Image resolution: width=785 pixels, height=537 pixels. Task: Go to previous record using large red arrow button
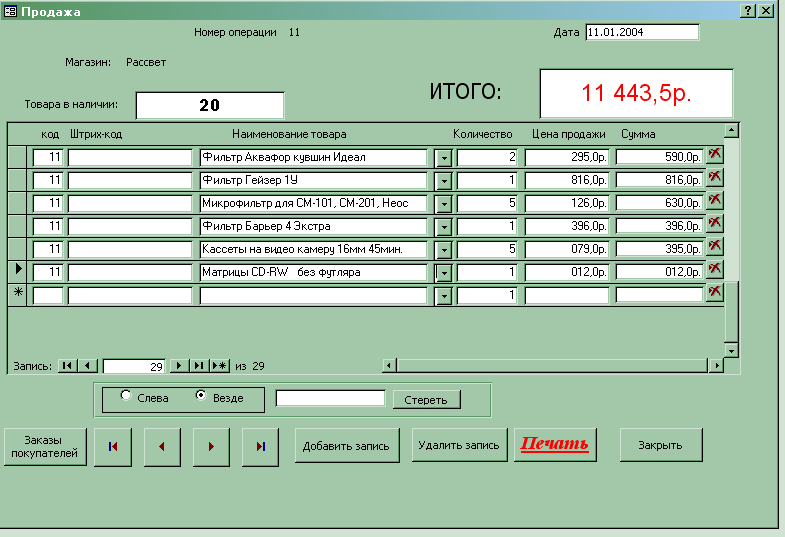pyautogui.click(x=162, y=447)
